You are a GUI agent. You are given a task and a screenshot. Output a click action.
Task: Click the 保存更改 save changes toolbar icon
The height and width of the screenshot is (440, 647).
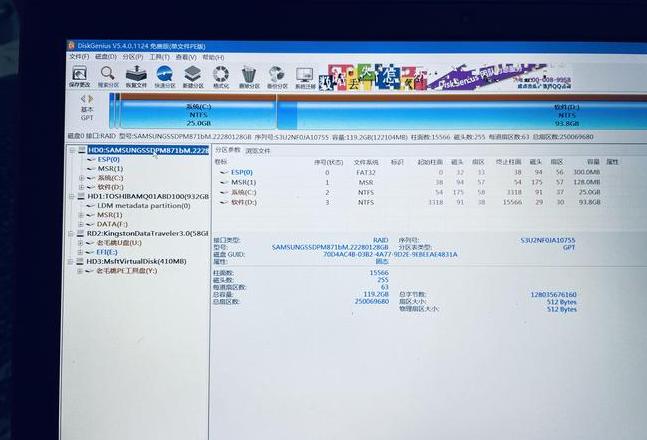[79, 77]
